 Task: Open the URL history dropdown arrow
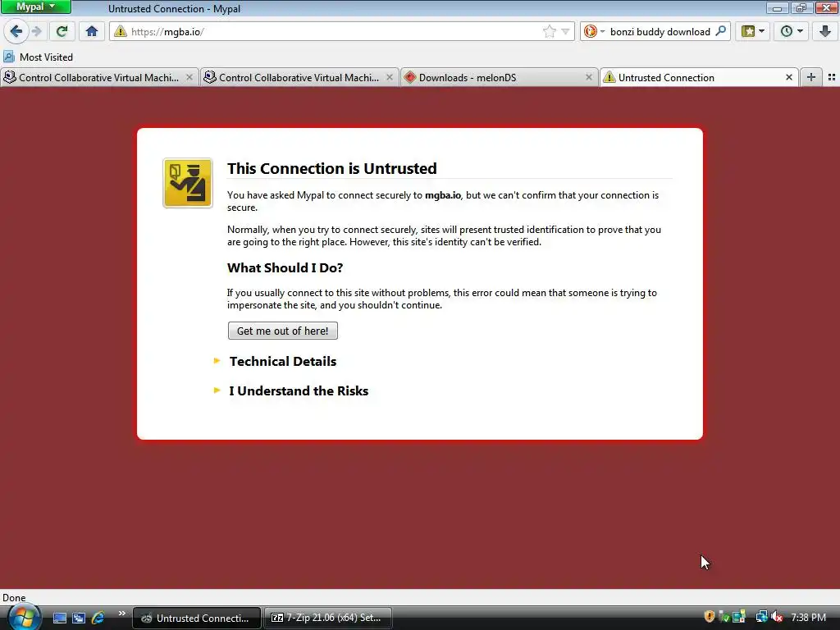[x=565, y=32]
